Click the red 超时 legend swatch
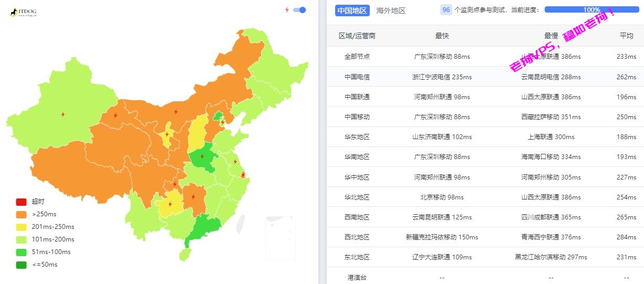Image resolution: width=644 pixels, height=284 pixels. point(21,202)
